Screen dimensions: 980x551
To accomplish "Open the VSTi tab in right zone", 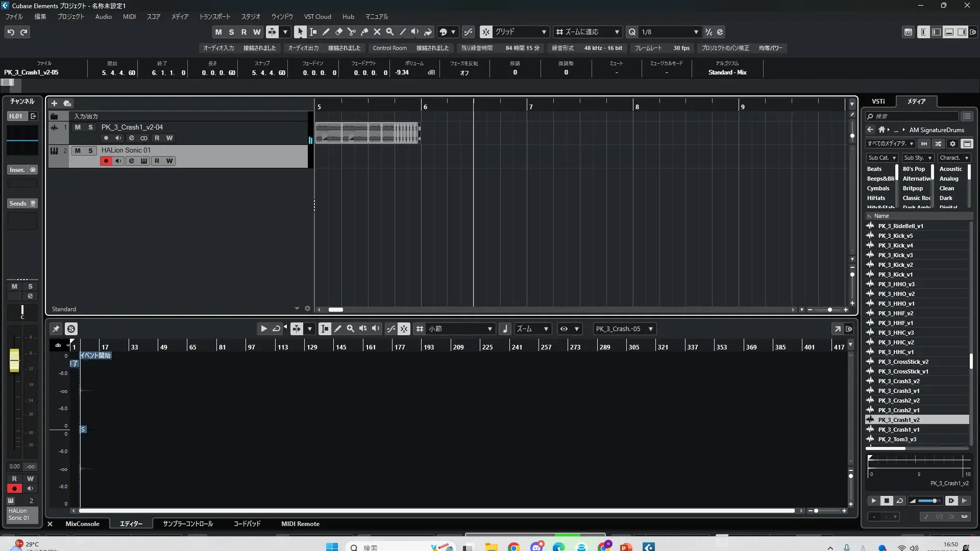I will coord(878,101).
